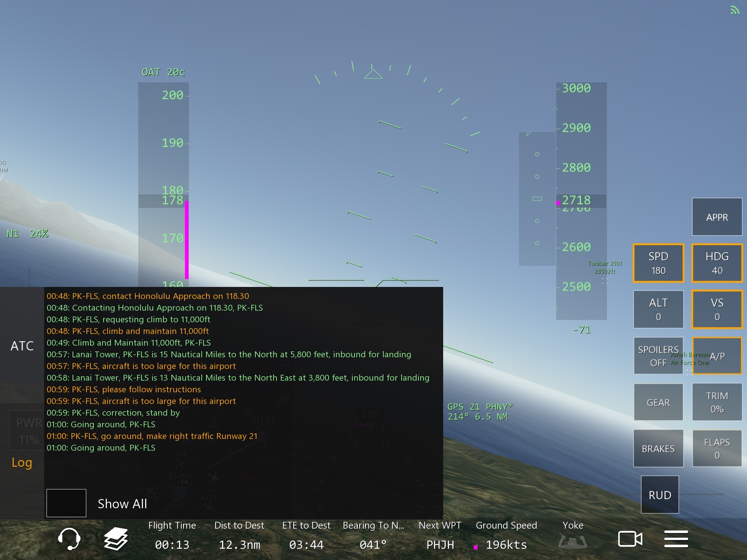Toggle the Show All checkbox
Image resolution: width=747 pixels, height=560 pixels.
pos(66,503)
